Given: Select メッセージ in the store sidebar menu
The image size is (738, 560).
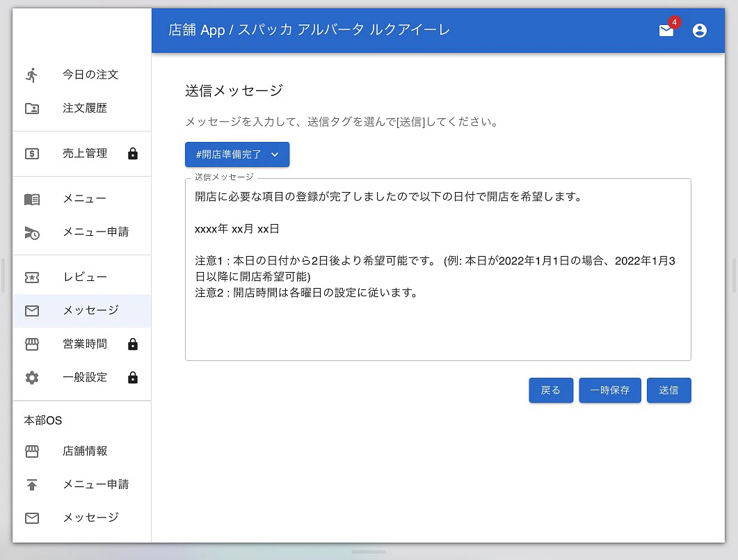Looking at the screenshot, I should coord(90,310).
